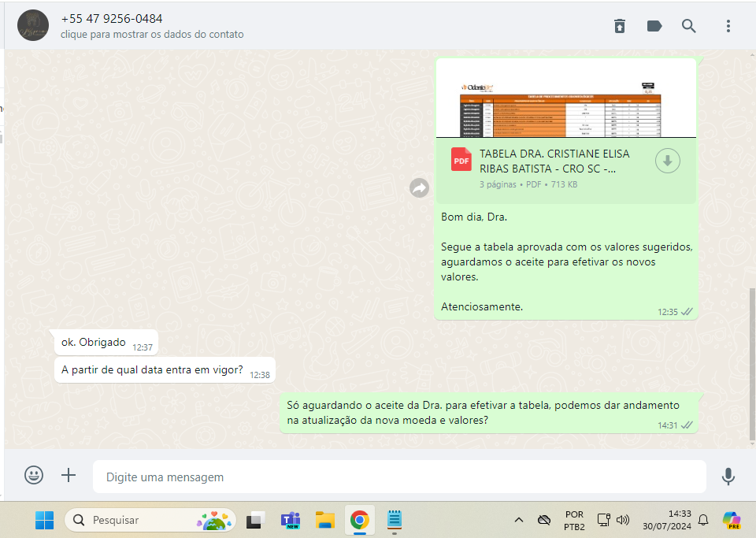756x538 pixels.
Task: Click 'clique para mostrar os dados do contato'
Action: click(x=152, y=34)
